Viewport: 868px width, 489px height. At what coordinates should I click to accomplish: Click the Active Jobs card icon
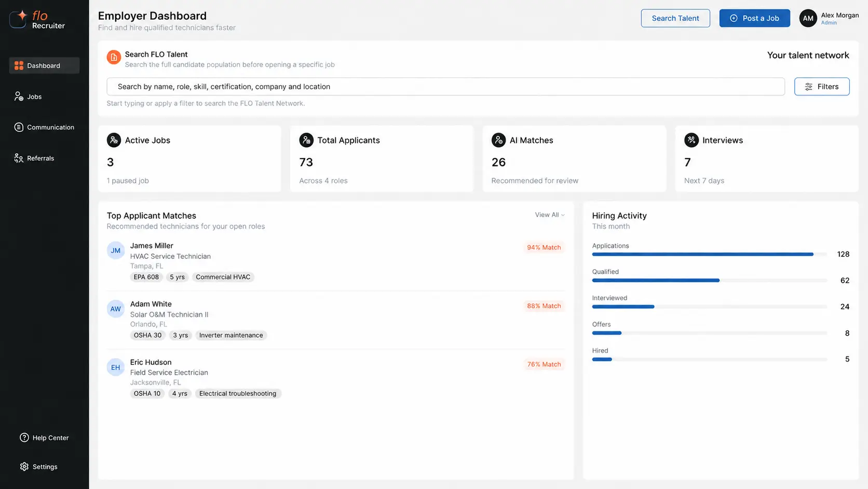click(x=114, y=140)
